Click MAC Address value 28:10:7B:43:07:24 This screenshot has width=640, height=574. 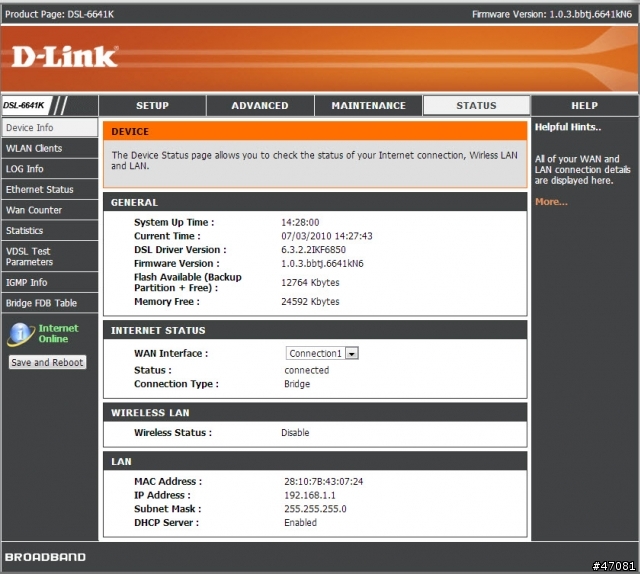[323, 482]
